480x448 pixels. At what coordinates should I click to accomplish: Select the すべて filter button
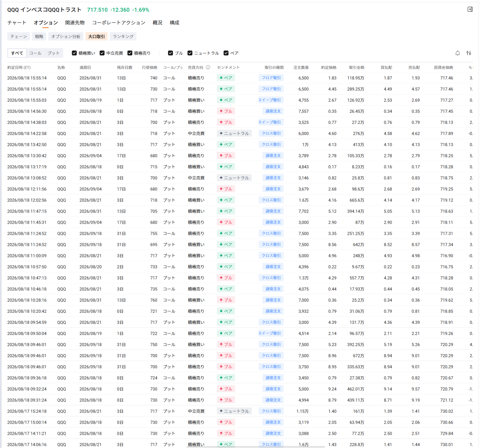click(17, 53)
